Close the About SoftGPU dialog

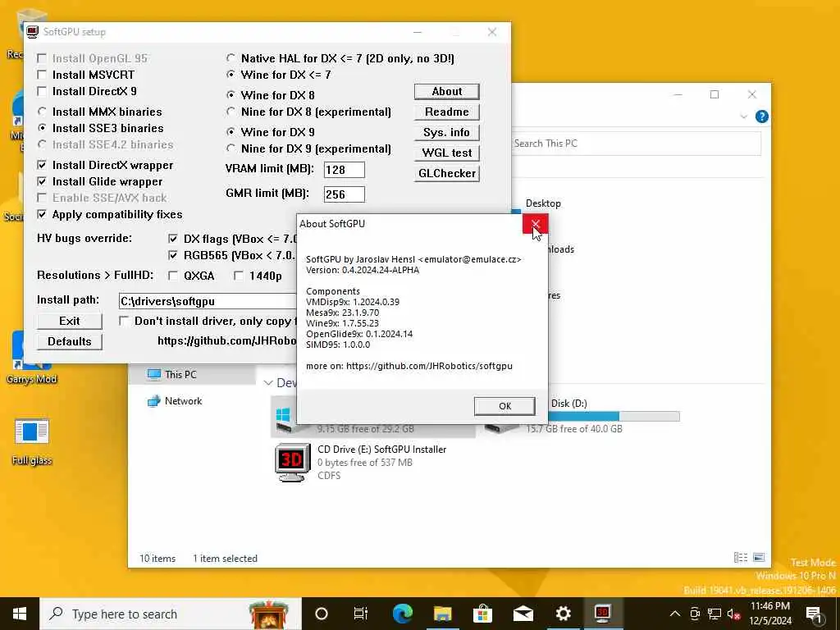click(535, 224)
